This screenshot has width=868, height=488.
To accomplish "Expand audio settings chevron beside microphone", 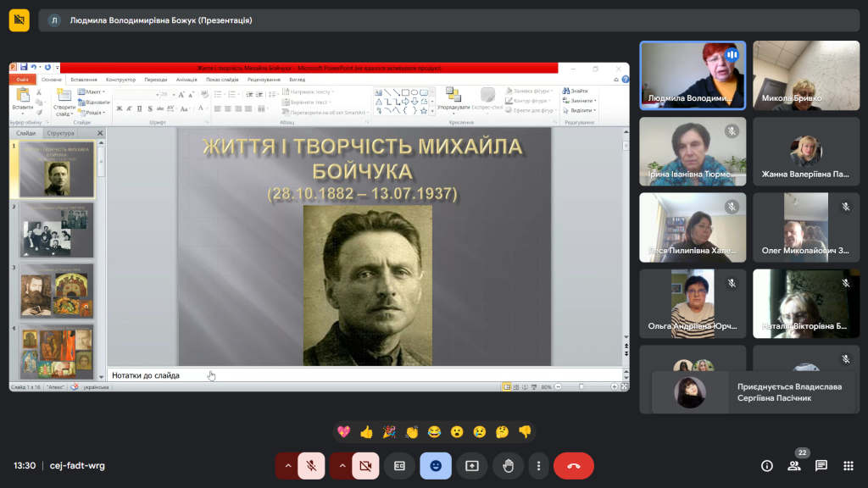I will tap(287, 465).
